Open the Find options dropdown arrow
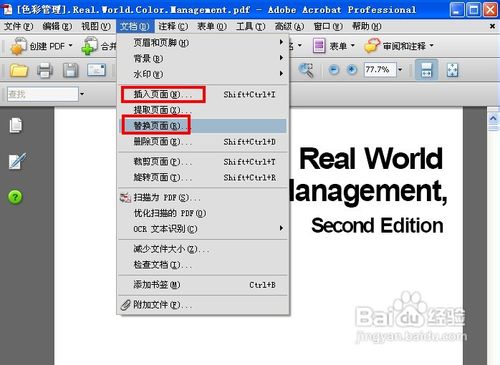The image size is (500, 365). click(x=82, y=94)
